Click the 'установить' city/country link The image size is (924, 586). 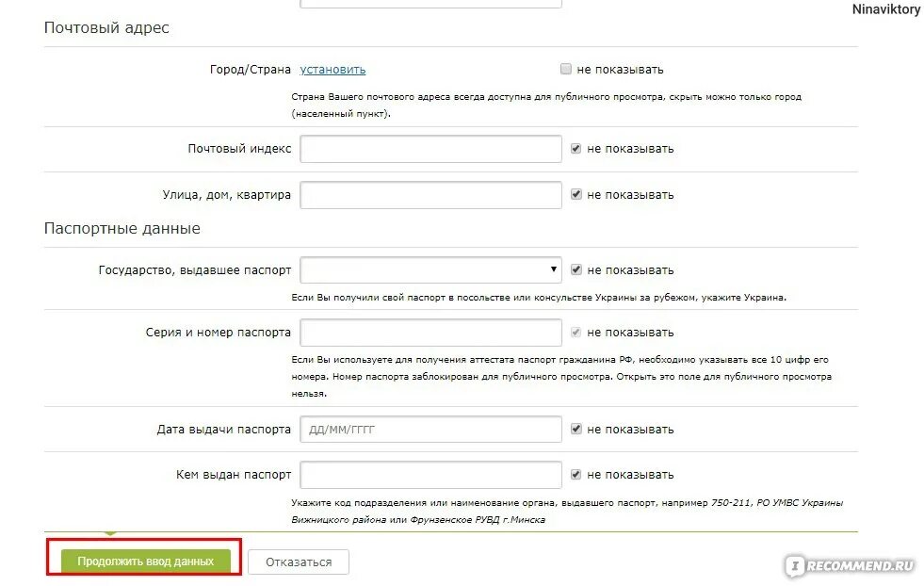tap(332, 70)
